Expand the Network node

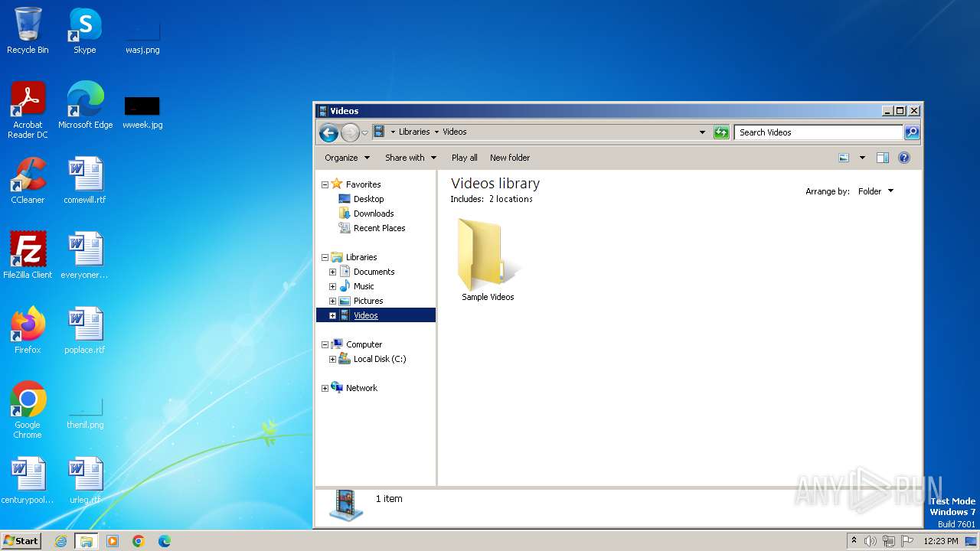(325, 388)
